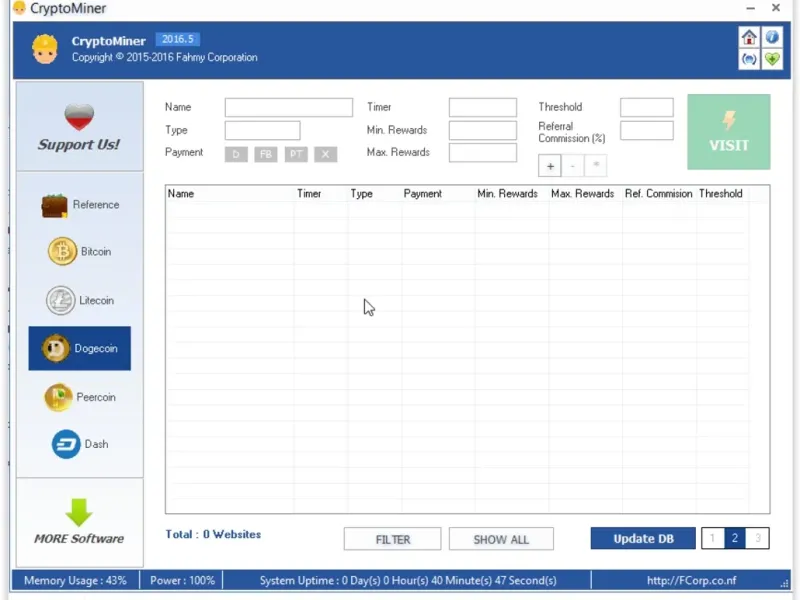Click the System Uptime status text
This screenshot has height=600, width=800.
click(408, 581)
